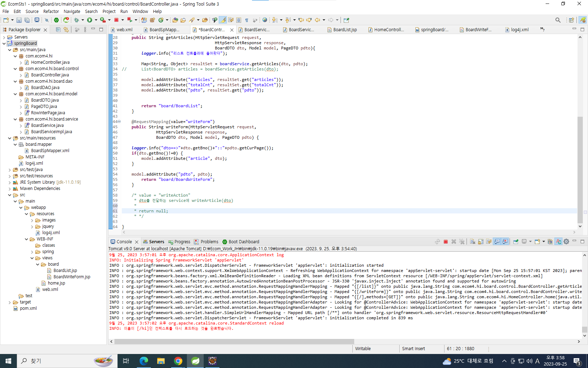Click the Windows Start button

click(x=8, y=361)
